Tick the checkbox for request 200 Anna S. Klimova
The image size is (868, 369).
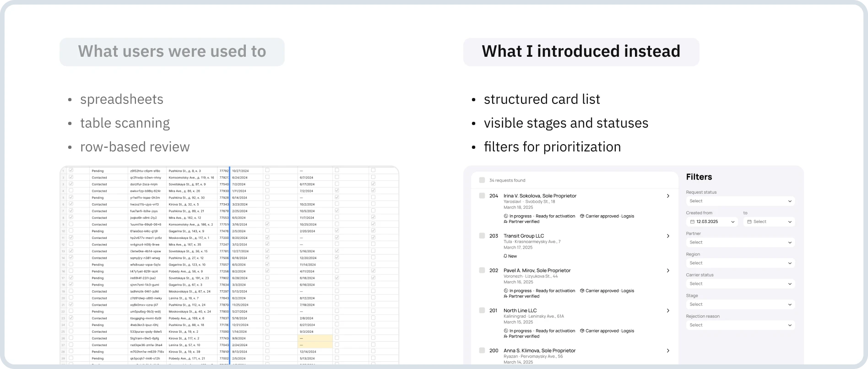[482, 350]
